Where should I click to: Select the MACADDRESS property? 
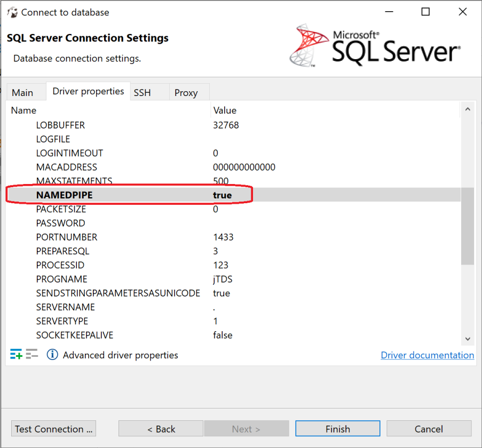[66, 167]
